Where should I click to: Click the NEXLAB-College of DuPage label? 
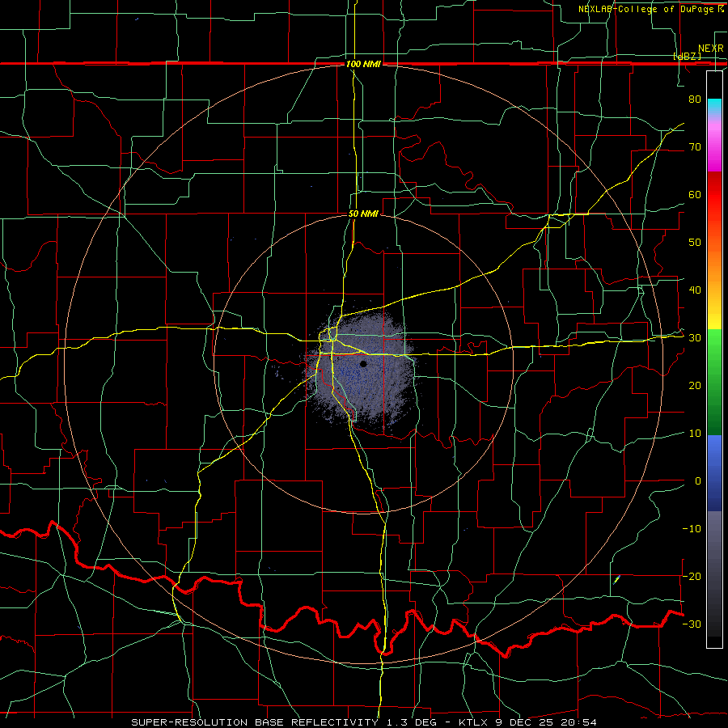647,9
